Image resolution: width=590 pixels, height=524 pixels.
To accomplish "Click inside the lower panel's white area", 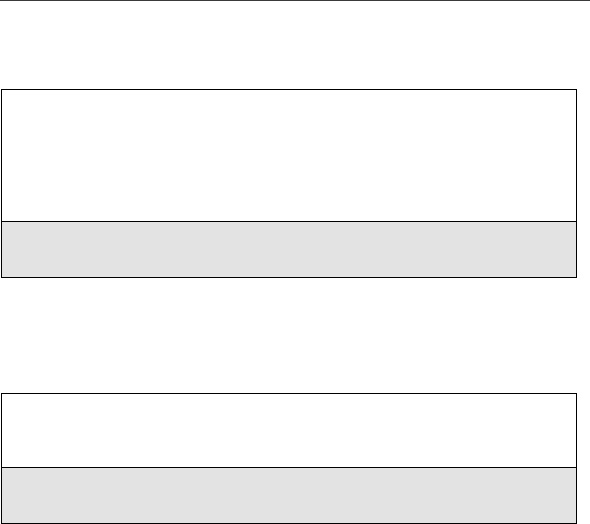I will [x=289, y=430].
